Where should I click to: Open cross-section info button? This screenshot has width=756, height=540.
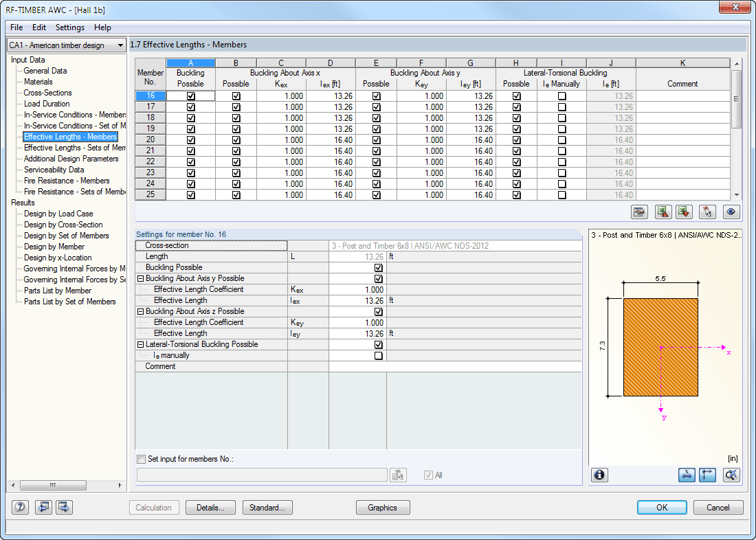(599, 475)
